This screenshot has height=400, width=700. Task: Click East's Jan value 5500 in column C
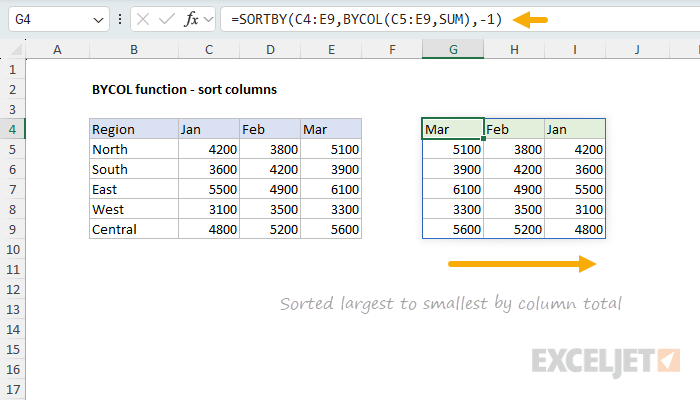tap(209, 189)
